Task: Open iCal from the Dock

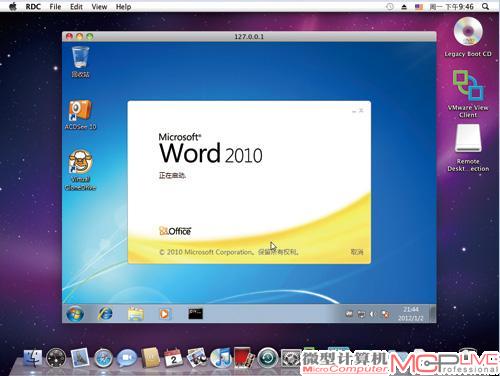Action: tap(173, 358)
